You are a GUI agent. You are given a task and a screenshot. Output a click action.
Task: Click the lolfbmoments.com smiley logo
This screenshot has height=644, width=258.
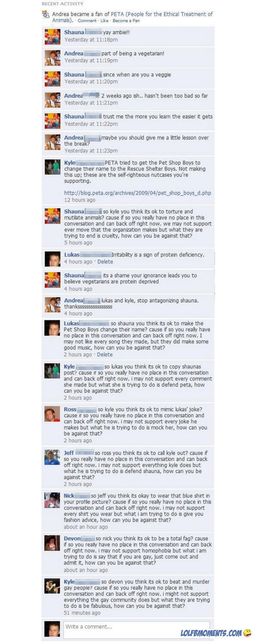[247, 633]
